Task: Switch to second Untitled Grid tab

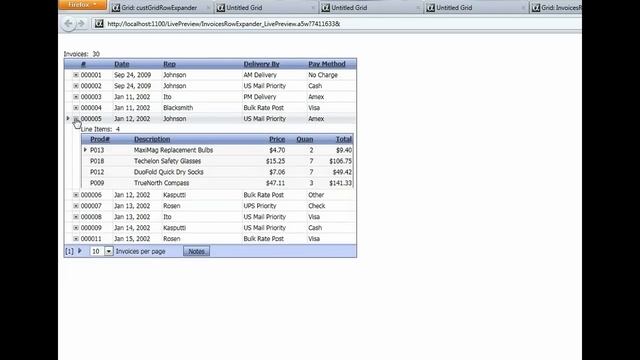Action: [x=371, y=8]
